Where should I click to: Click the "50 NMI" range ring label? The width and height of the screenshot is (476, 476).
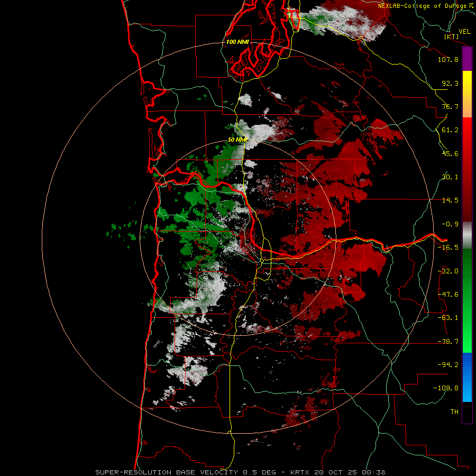click(237, 140)
